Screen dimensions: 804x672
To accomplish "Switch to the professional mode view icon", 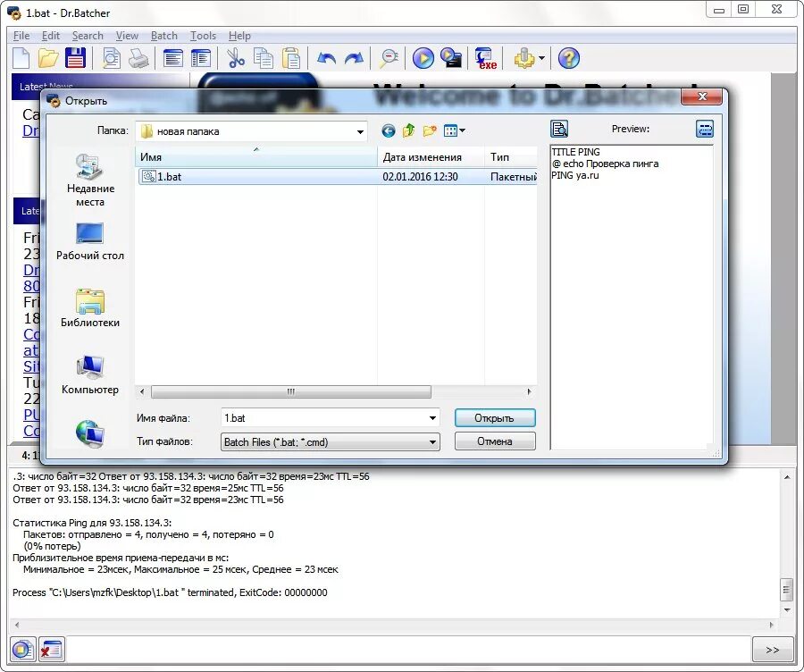I will pyautogui.click(x=201, y=58).
